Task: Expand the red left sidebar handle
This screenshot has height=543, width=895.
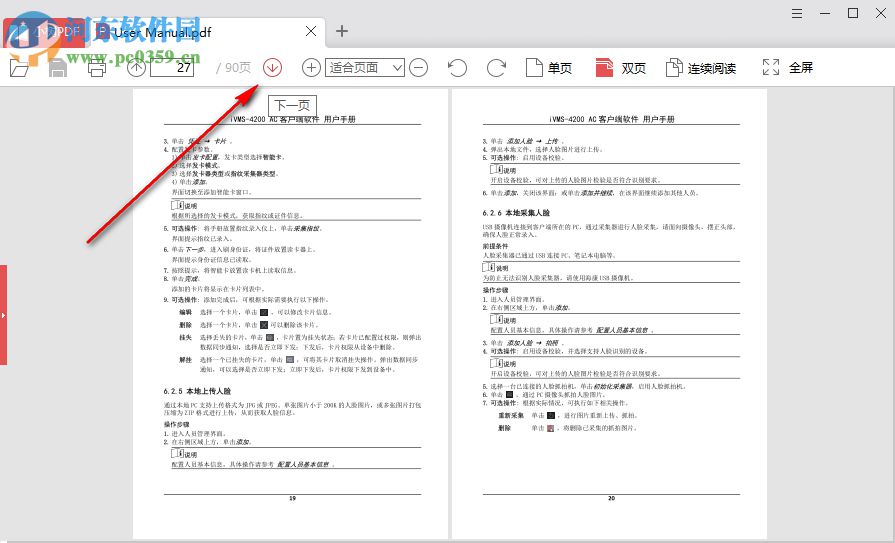Action: (x=3, y=315)
